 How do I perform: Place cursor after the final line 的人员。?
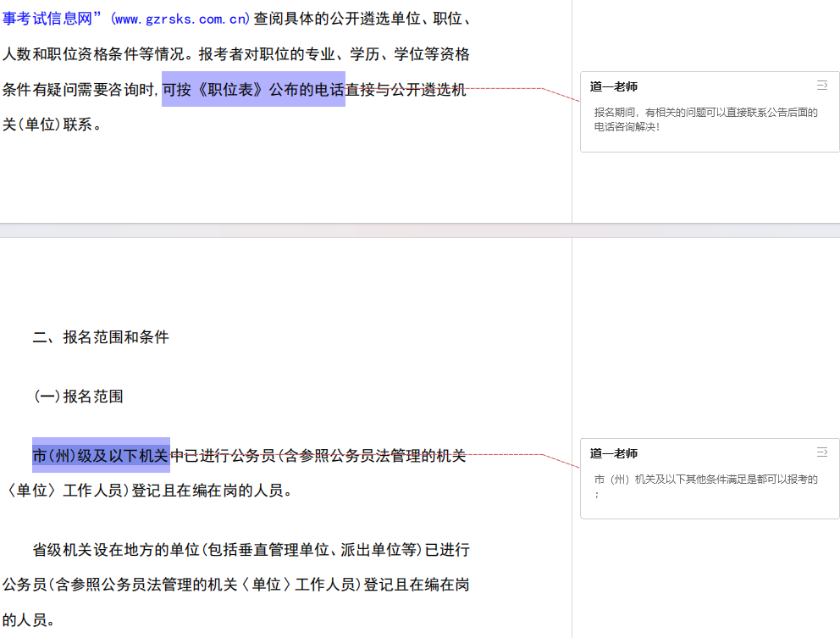[x=57, y=620]
